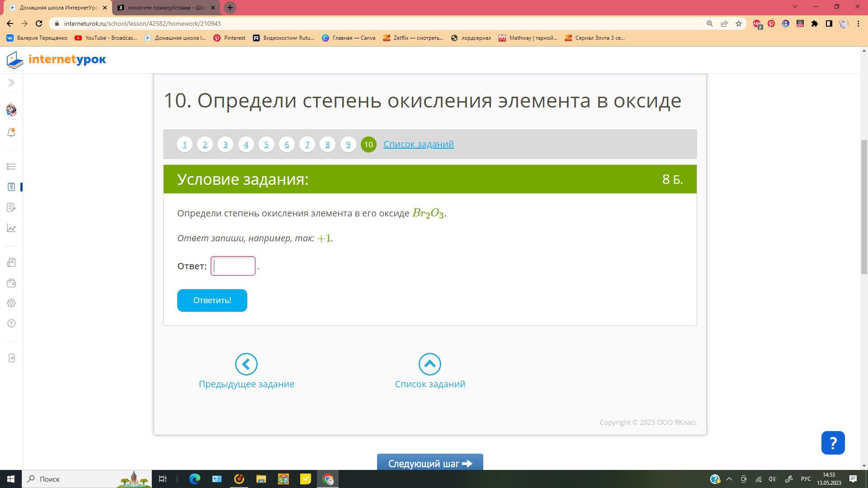Open the 'Список заданий' link near task numbers
868x488 pixels.
click(x=418, y=144)
